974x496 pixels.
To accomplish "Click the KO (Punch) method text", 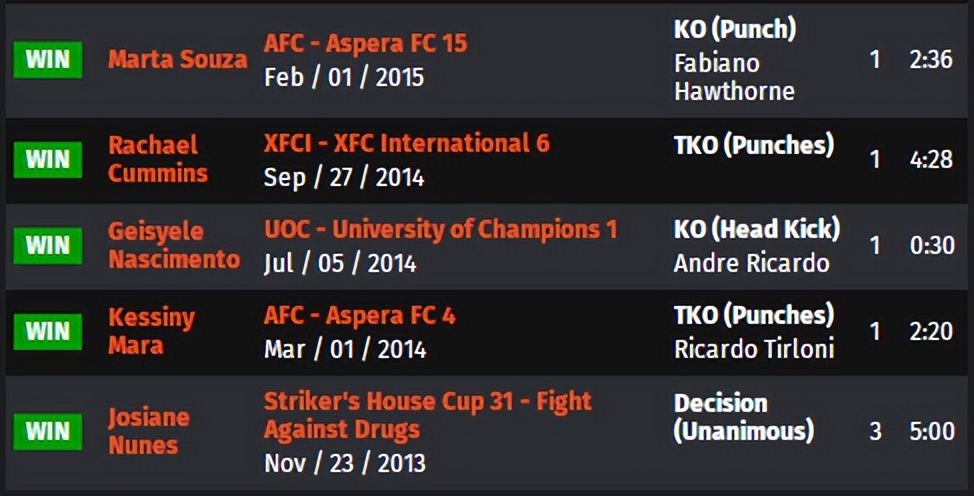I will 734,30.
